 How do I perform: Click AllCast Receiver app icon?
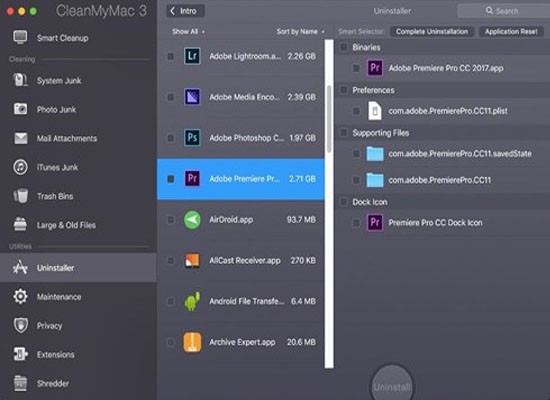click(x=192, y=260)
